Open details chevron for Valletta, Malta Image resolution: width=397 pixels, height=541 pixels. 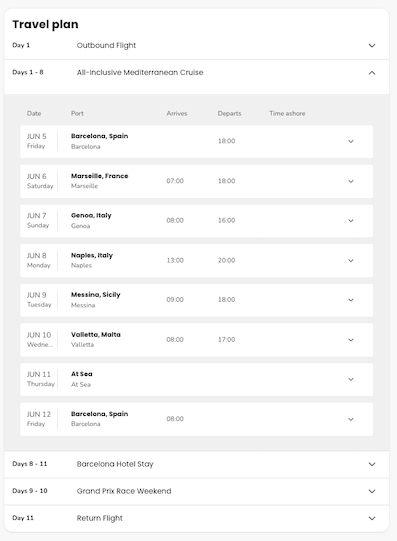point(351,340)
